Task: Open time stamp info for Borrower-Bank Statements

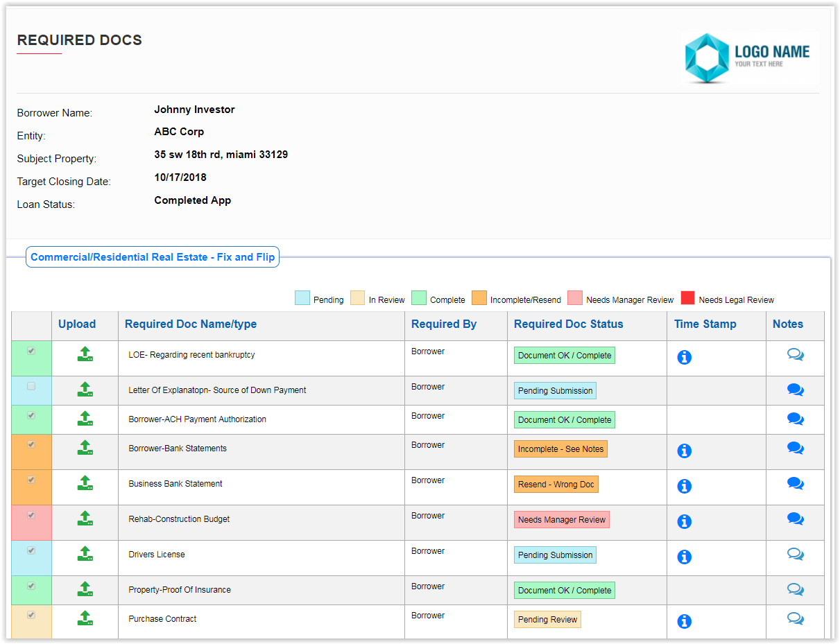Action: [x=685, y=451]
